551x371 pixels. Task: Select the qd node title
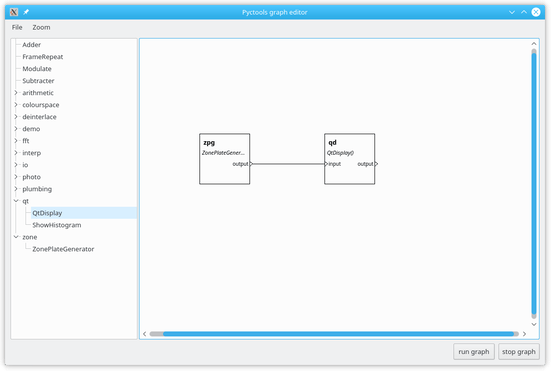coord(332,142)
